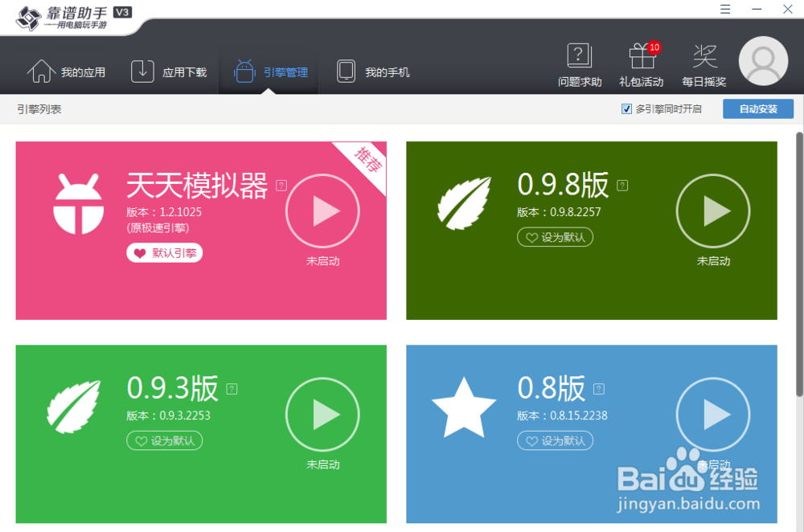The height and width of the screenshot is (532, 804).
Task: Open 礼包活动 gift icon
Action: (642, 66)
